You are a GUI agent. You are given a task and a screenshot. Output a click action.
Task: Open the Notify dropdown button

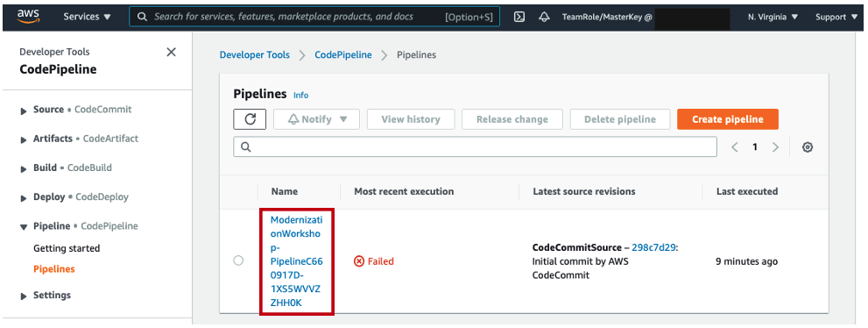tap(317, 119)
